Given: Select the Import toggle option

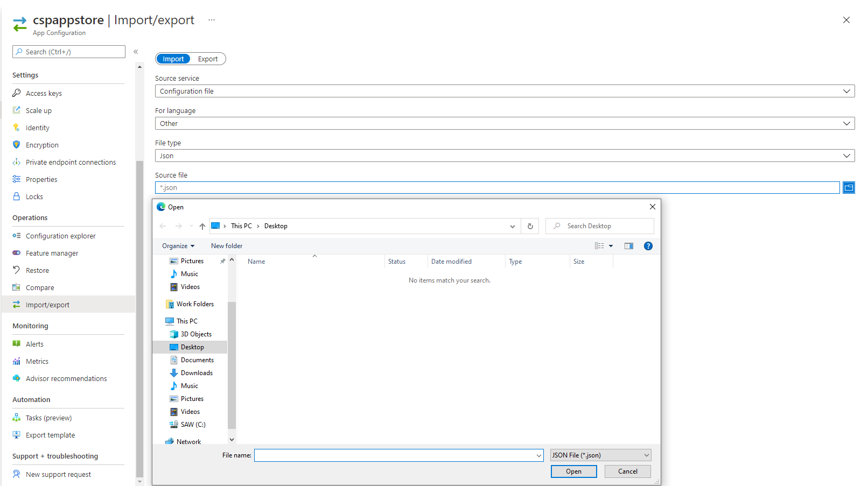Looking at the screenshot, I should pyautogui.click(x=173, y=59).
